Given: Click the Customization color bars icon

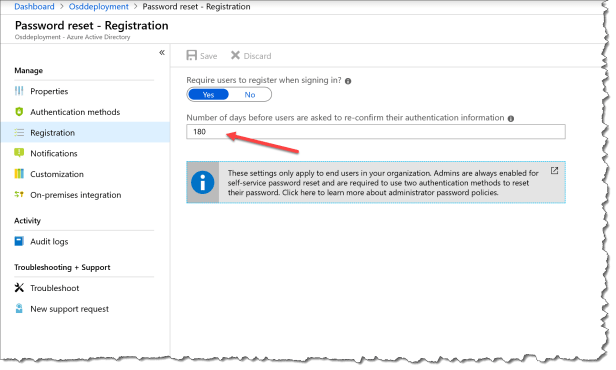Looking at the screenshot, I should tap(19, 174).
